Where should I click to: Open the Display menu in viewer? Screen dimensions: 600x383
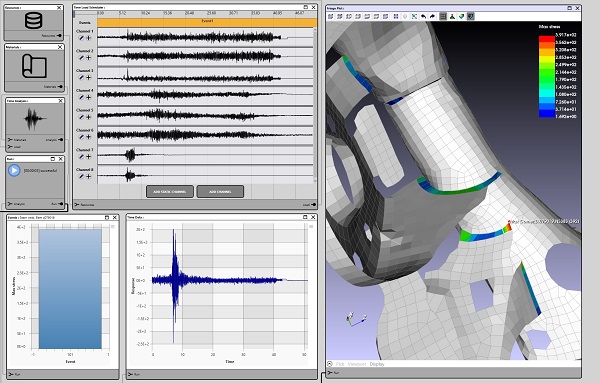point(377,364)
